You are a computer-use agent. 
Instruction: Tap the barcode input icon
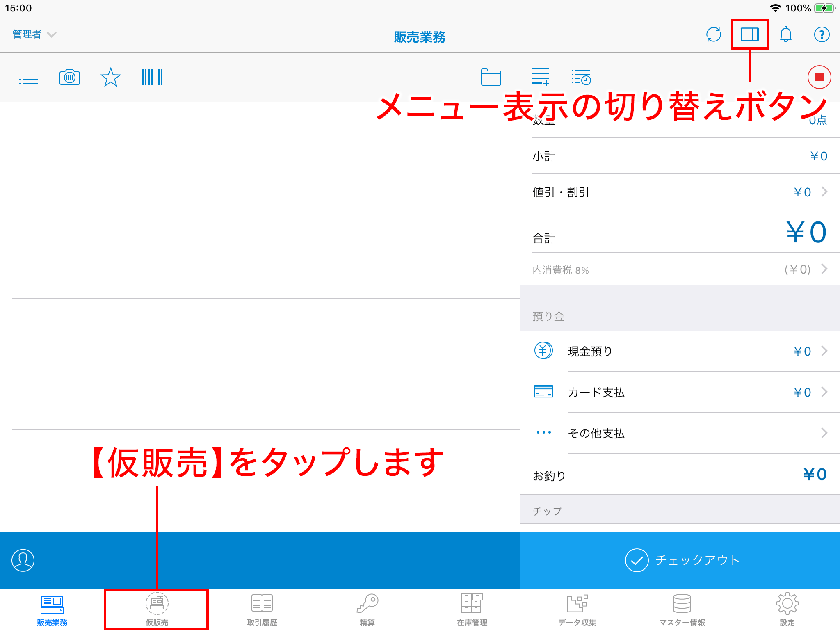(x=151, y=77)
